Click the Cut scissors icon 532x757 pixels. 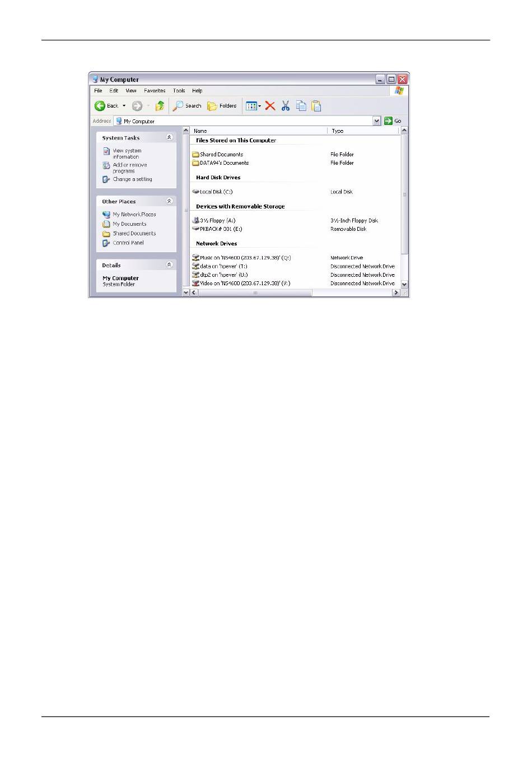(x=286, y=106)
